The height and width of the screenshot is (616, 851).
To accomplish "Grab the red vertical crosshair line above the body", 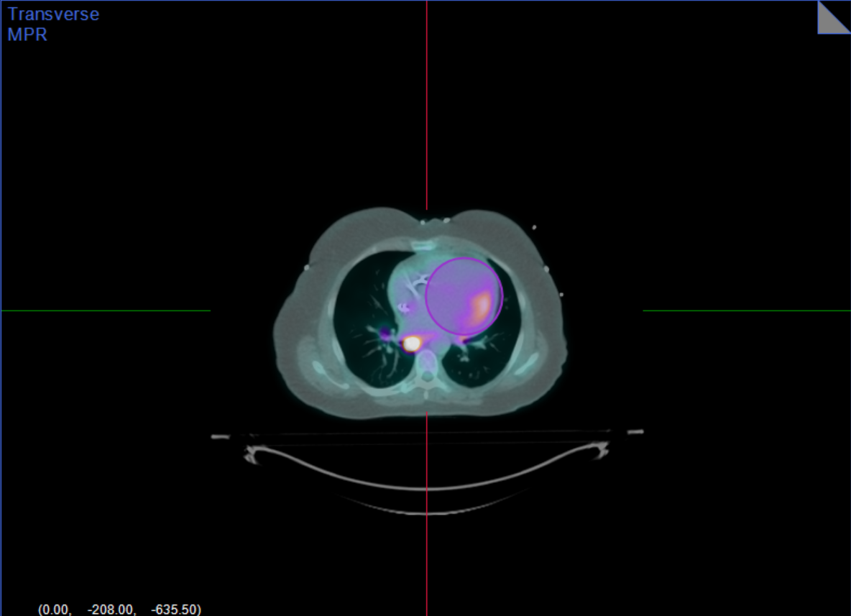I will click(427, 108).
